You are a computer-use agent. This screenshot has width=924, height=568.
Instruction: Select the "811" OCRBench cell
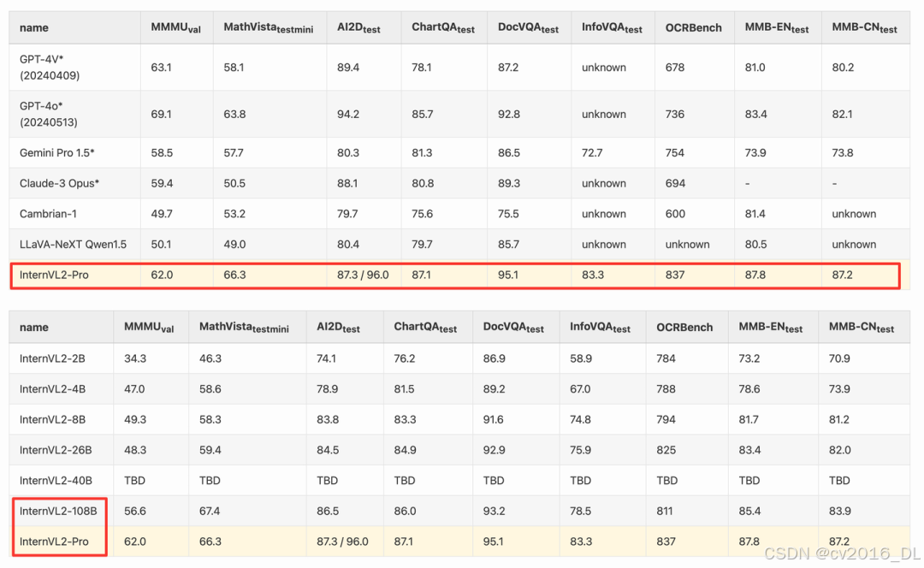point(665,511)
